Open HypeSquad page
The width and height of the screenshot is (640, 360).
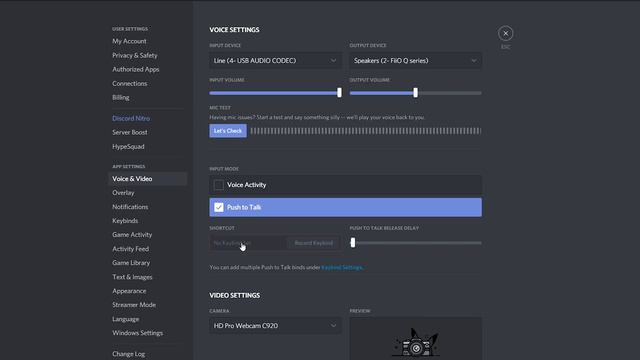coord(128,147)
